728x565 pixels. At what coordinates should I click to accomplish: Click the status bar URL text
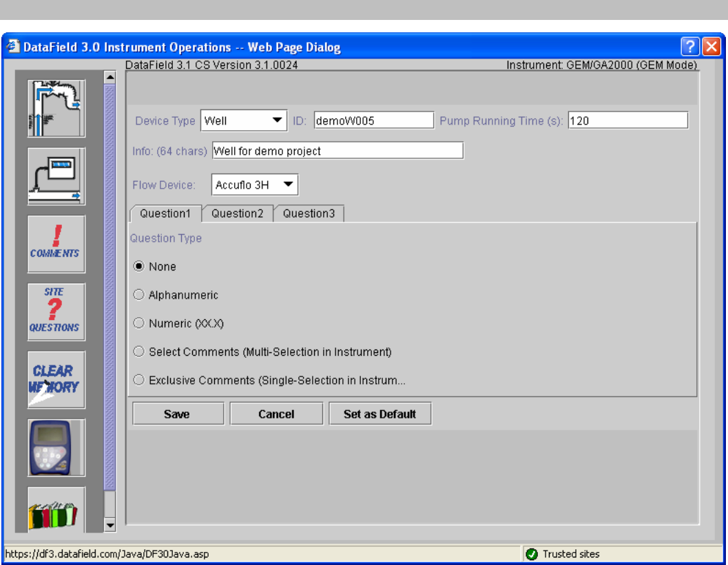(107, 554)
